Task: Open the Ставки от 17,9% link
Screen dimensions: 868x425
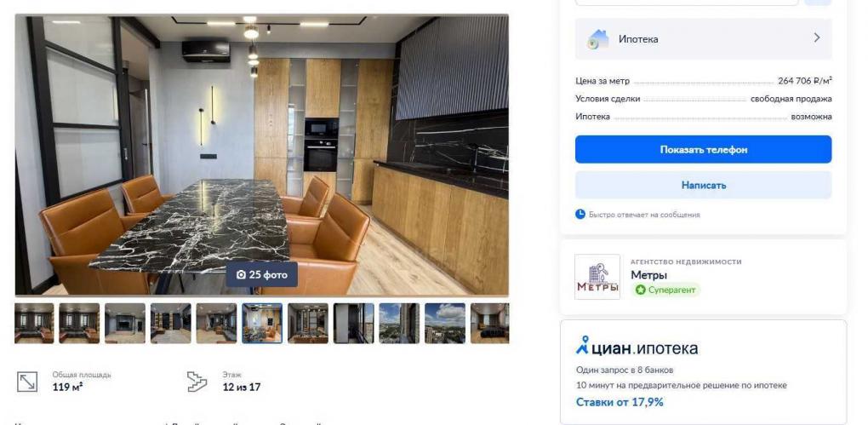Action: tap(620, 402)
